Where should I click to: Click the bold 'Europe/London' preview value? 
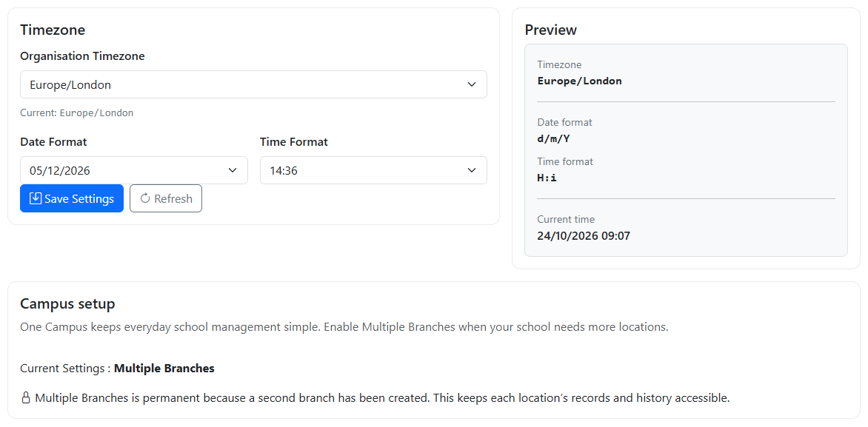[x=580, y=81]
